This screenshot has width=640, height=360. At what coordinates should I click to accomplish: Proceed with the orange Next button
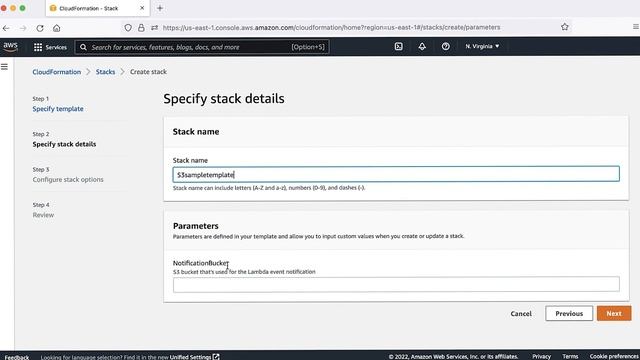[x=614, y=314]
